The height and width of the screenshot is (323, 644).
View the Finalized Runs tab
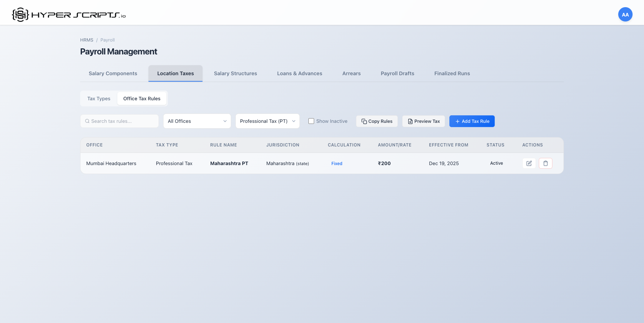tap(452, 73)
